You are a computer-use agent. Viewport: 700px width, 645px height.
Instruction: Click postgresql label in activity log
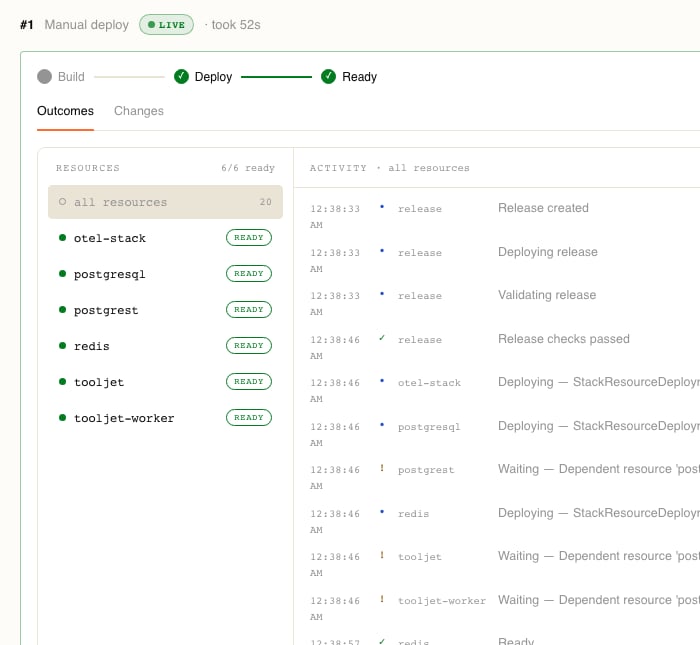click(429, 427)
